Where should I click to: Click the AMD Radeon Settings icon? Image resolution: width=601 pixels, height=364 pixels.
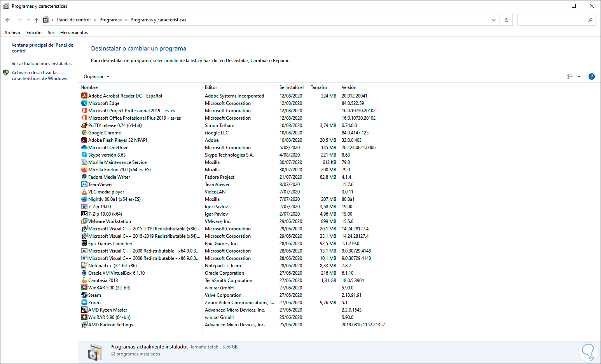[x=84, y=324]
